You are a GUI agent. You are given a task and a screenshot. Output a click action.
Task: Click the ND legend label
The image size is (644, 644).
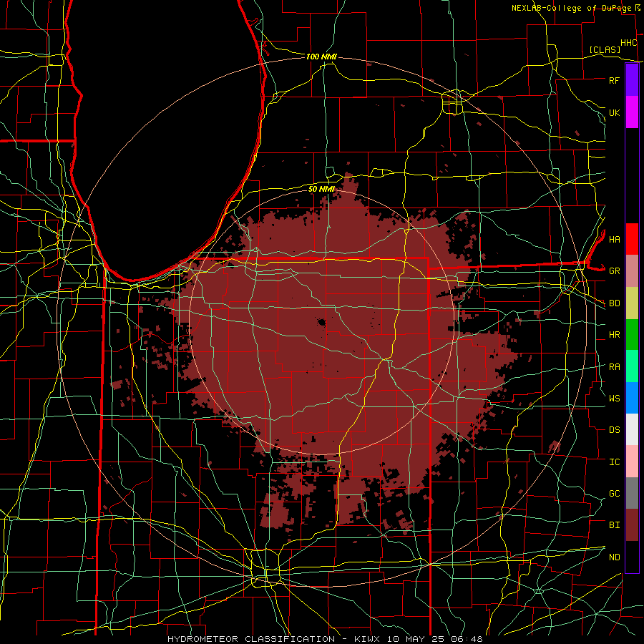614,557
